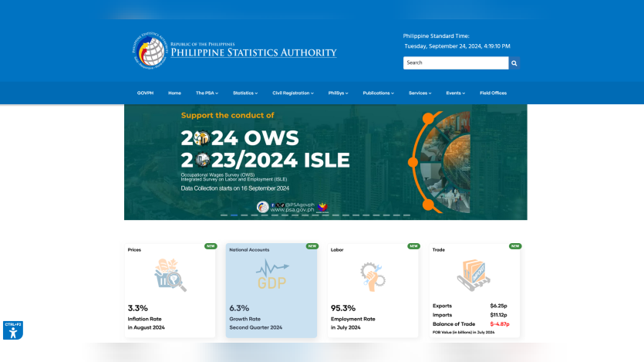Click the Imports label

[x=443, y=315]
